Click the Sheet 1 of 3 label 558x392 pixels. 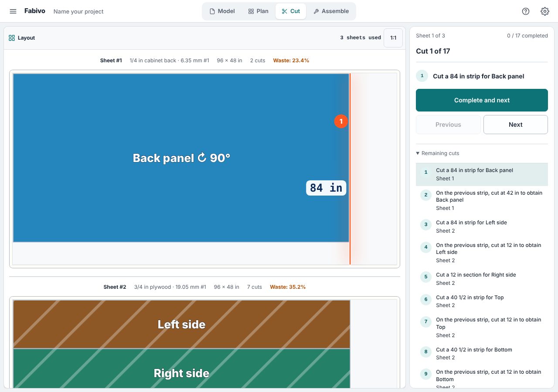430,36
